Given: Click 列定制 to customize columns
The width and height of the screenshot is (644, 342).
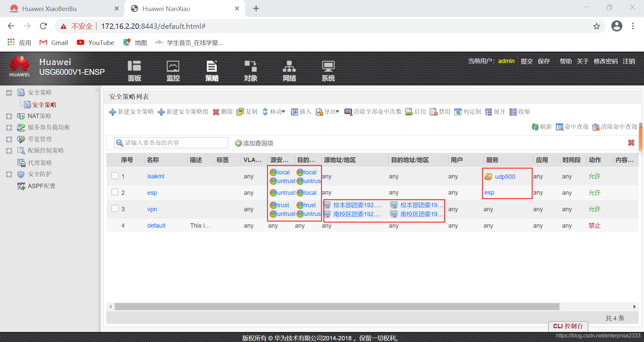Looking at the screenshot, I should [468, 112].
